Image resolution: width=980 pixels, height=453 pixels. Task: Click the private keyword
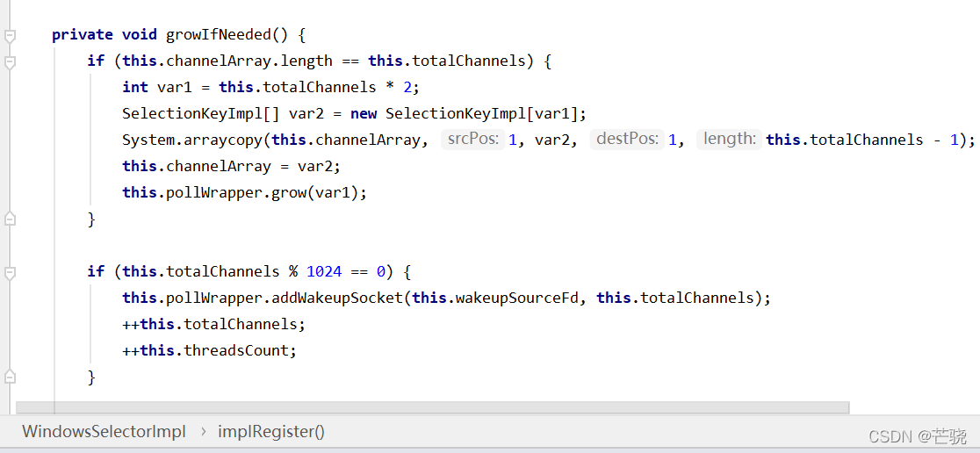[83, 35]
